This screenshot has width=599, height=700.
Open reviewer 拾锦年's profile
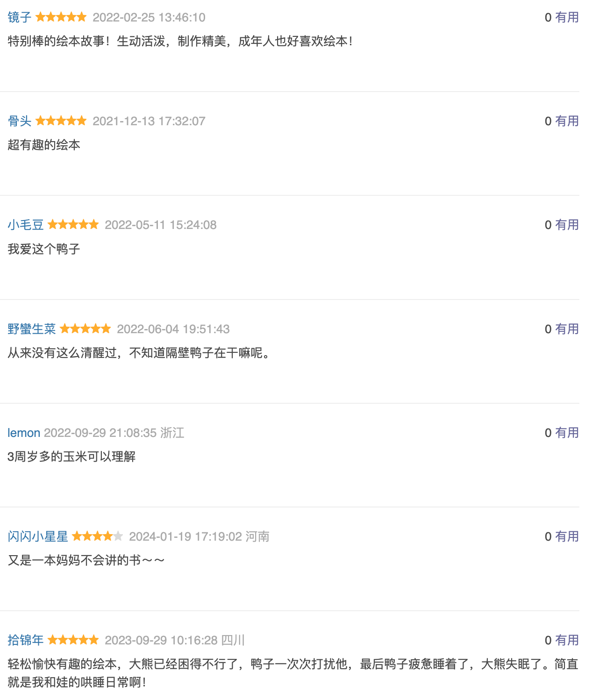26,640
